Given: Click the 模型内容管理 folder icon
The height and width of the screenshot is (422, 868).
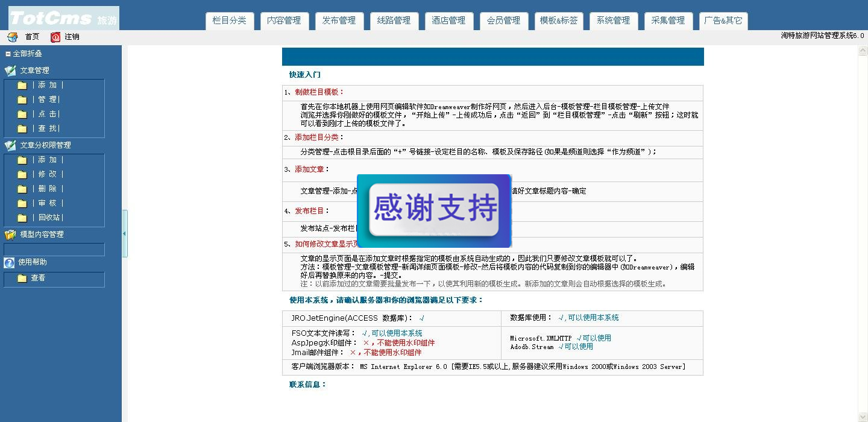Looking at the screenshot, I should 10,235.
